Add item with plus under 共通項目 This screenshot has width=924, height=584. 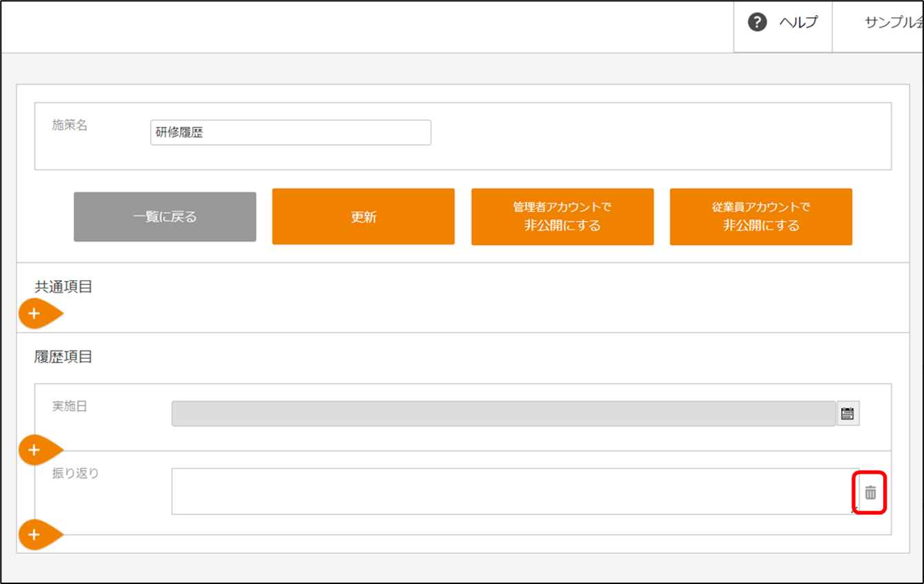click(x=35, y=314)
